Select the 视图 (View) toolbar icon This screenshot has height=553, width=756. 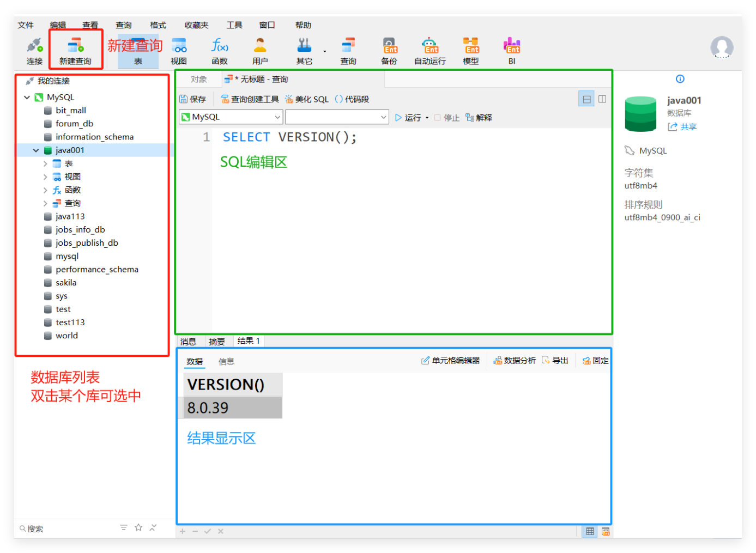coord(178,50)
